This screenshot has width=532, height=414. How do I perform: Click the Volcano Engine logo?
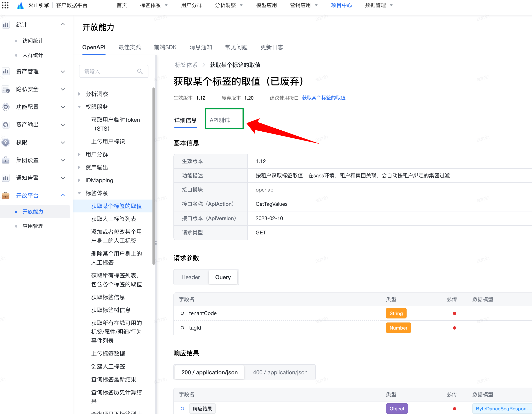20,5
